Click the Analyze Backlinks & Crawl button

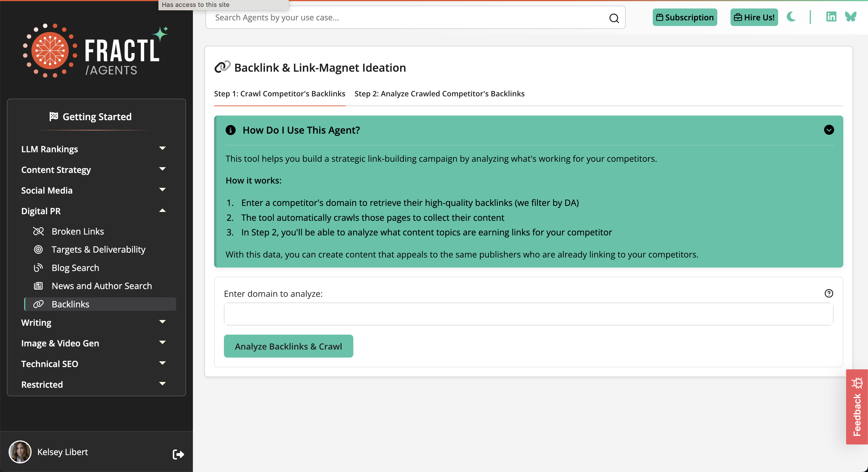pyautogui.click(x=288, y=346)
